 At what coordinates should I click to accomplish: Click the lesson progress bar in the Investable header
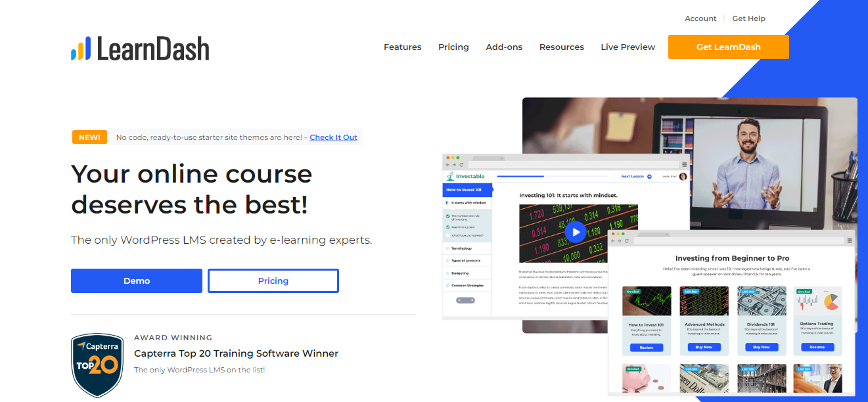(553, 177)
